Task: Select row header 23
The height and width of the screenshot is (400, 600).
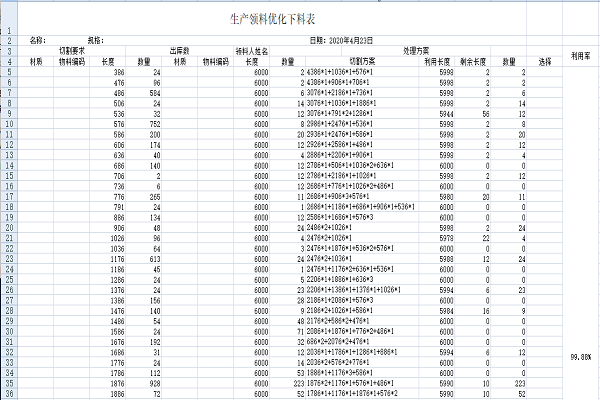Action: [x=9, y=258]
